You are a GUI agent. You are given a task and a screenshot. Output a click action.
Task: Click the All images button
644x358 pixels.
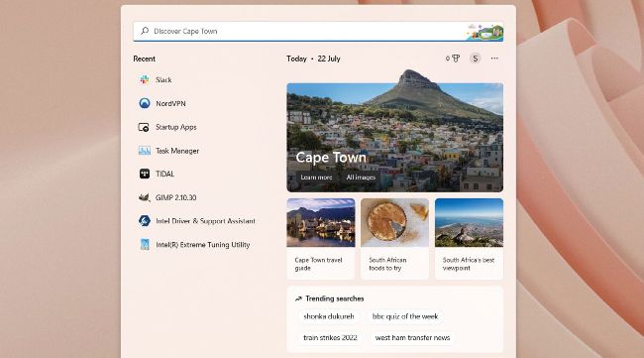361,178
